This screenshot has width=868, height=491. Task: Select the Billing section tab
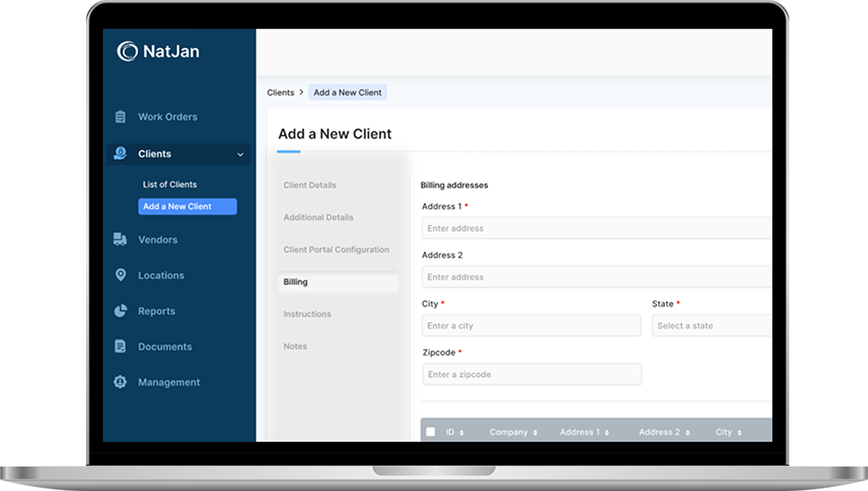[x=338, y=282]
